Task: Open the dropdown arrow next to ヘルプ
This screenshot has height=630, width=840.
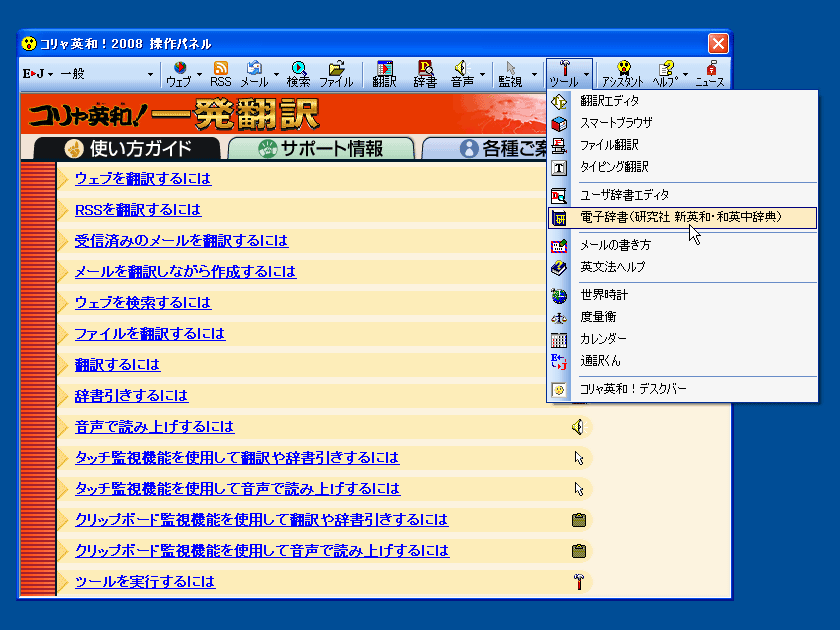Action: (686, 74)
